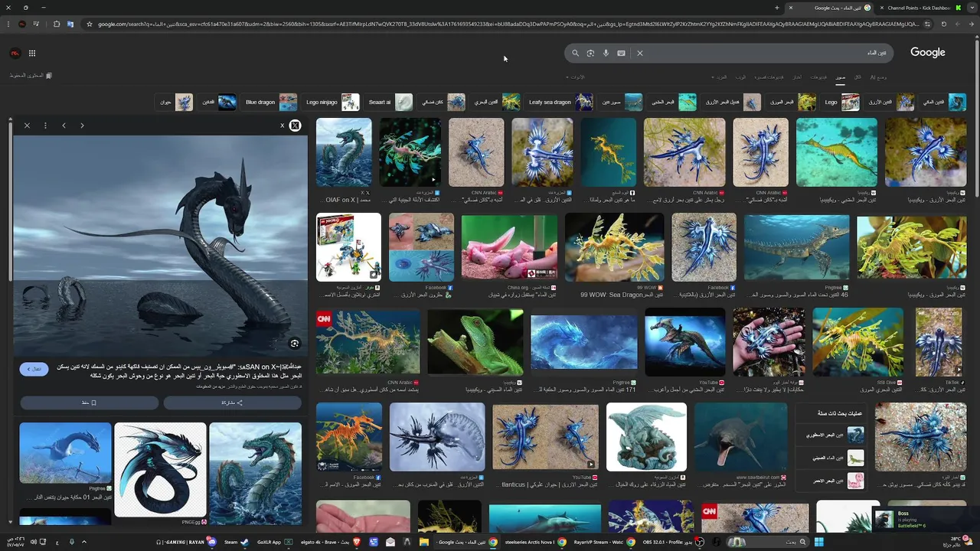
Task: Open GoXLR App from the taskbar
Action: coord(274,542)
